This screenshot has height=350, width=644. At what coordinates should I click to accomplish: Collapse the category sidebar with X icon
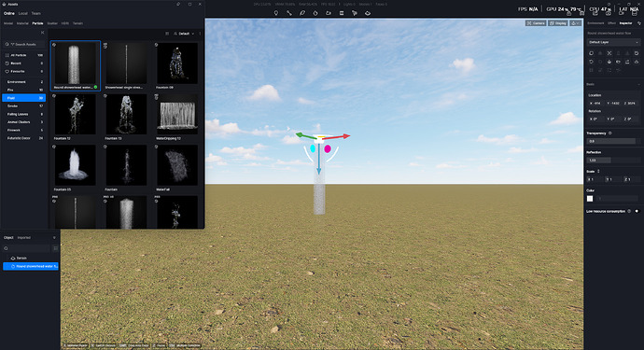(42, 33)
